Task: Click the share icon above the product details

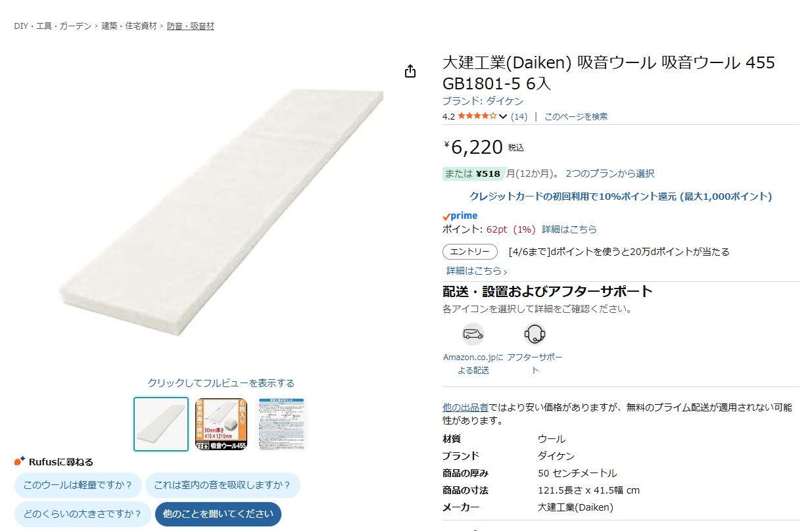Action: (x=410, y=71)
